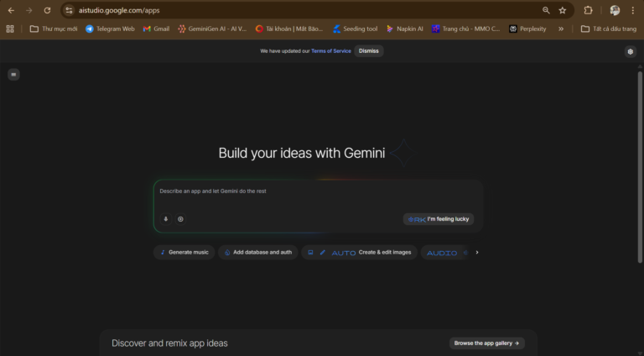Image resolution: width=644 pixels, height=356 pixels.
Task: Open the apps grid in bookmarks bar
Action: [x=10, y=29]
